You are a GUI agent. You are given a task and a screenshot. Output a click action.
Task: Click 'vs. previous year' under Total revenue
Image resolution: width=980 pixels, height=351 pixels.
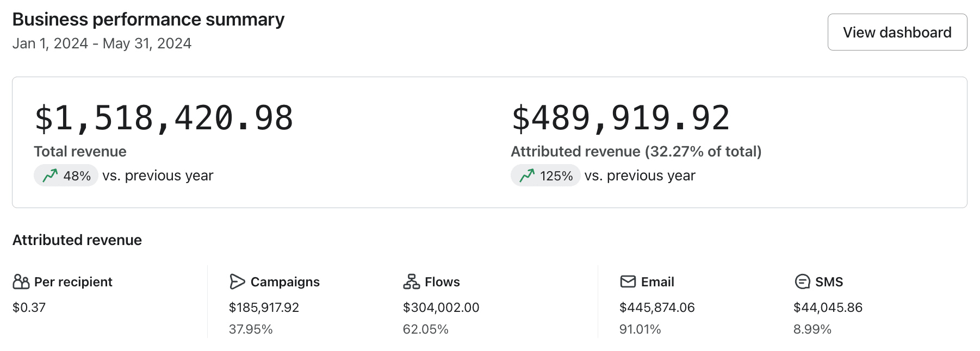point(158,175)
